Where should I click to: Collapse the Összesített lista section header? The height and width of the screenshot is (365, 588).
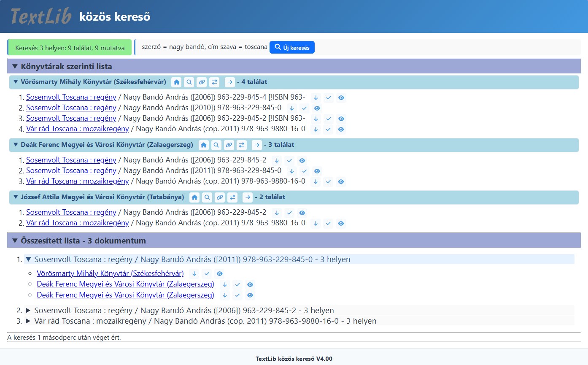tap(15, 241)
